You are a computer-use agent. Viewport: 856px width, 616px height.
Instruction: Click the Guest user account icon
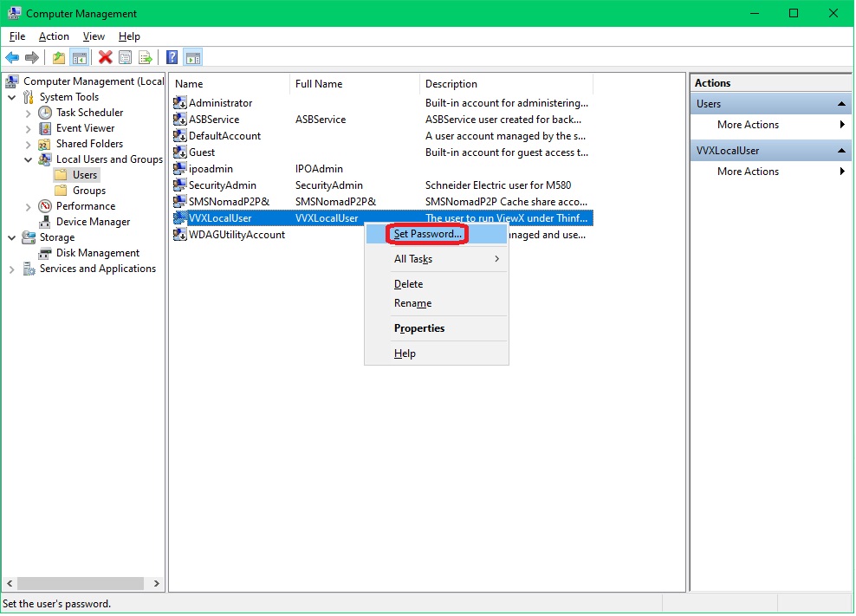[x=179, y=152]
